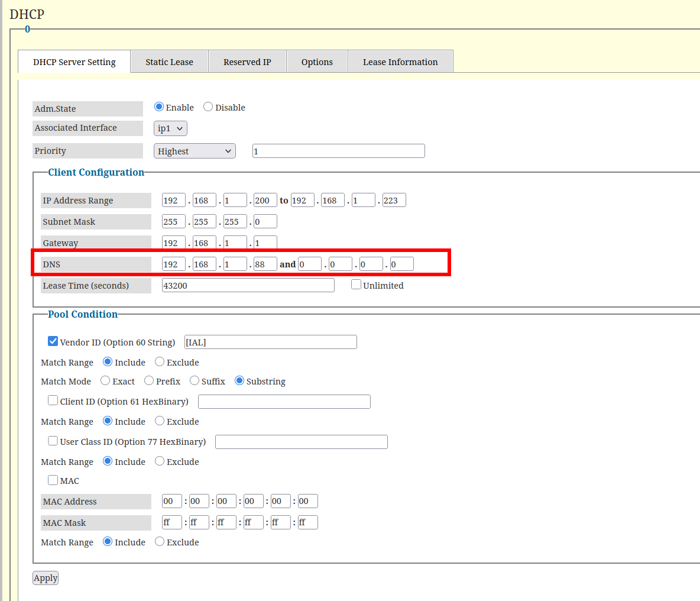Select Disable for Adm.State
The width and height of the screenshot is (700, 601).
click(208, 107)
